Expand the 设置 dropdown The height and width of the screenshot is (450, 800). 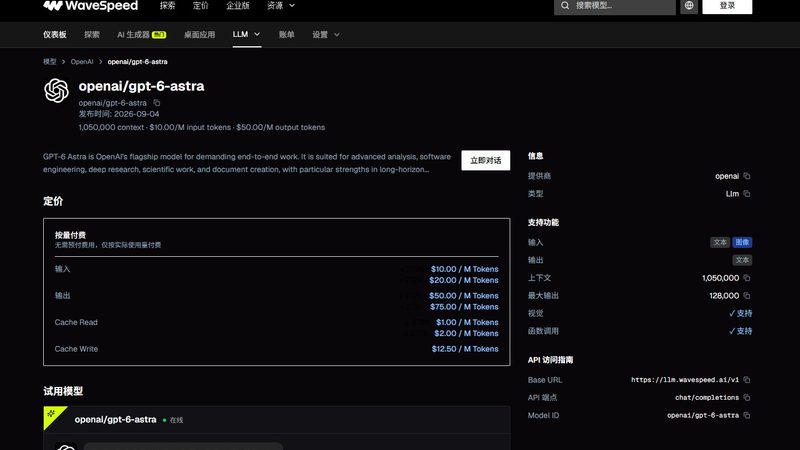point(326,35)
